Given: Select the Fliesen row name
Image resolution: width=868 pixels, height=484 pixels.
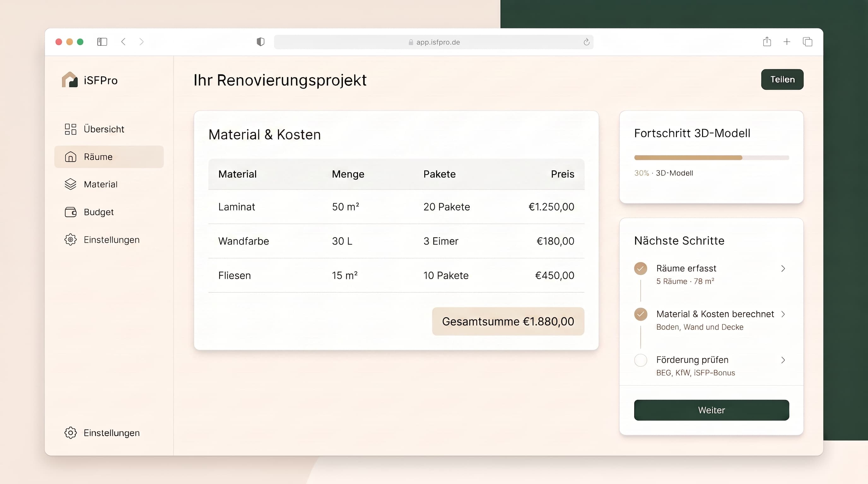Looking at the screenshot, I should (x=235, y=275).
